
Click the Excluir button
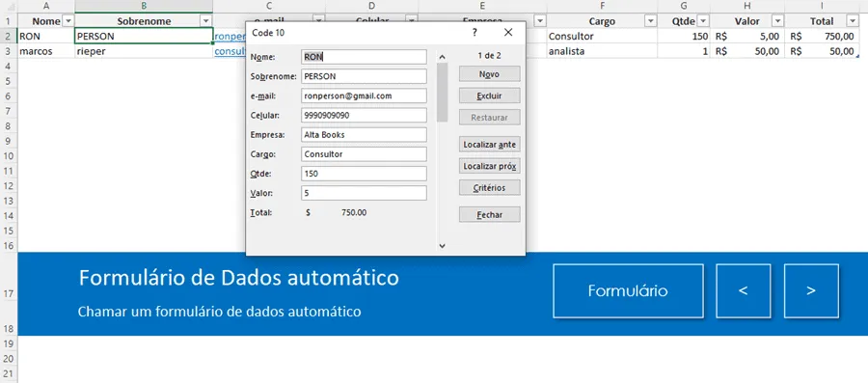489,96
